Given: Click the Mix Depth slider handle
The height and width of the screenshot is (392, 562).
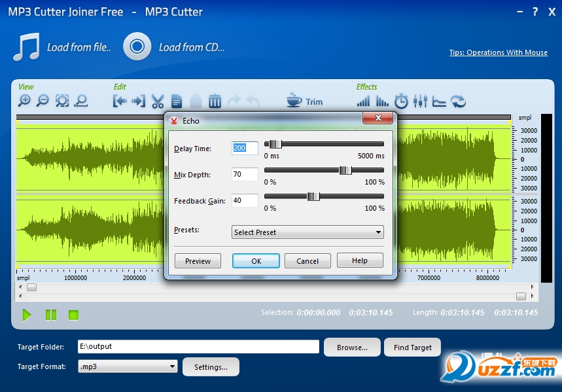Looking at the screenshot, I should click(345, 170).
